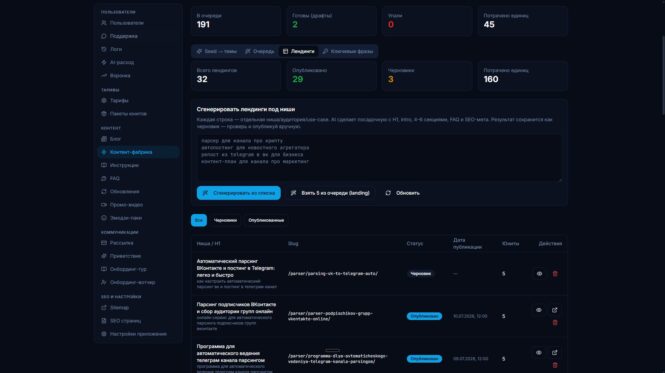Focus the niches list text area
The height and width of the screenshot is (373, 665).
click(379, 158)
